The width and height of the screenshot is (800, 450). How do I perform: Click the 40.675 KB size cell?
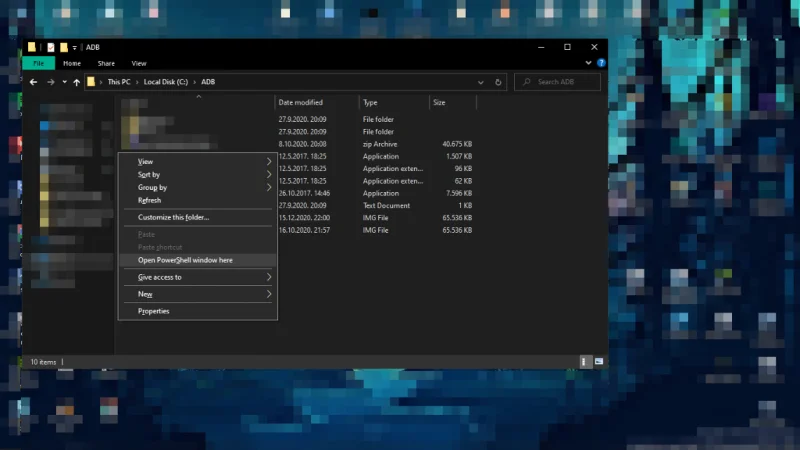click(457, 144)
